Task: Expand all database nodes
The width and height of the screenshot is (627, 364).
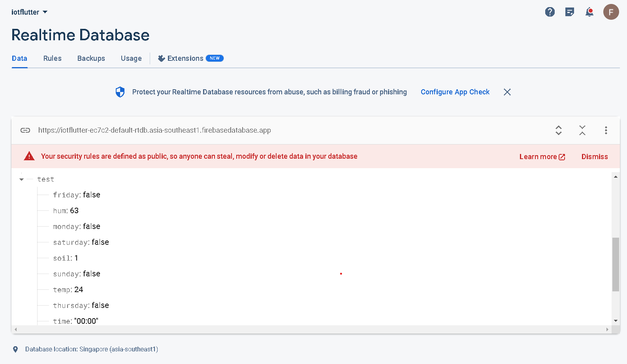Action: [559, 130]
